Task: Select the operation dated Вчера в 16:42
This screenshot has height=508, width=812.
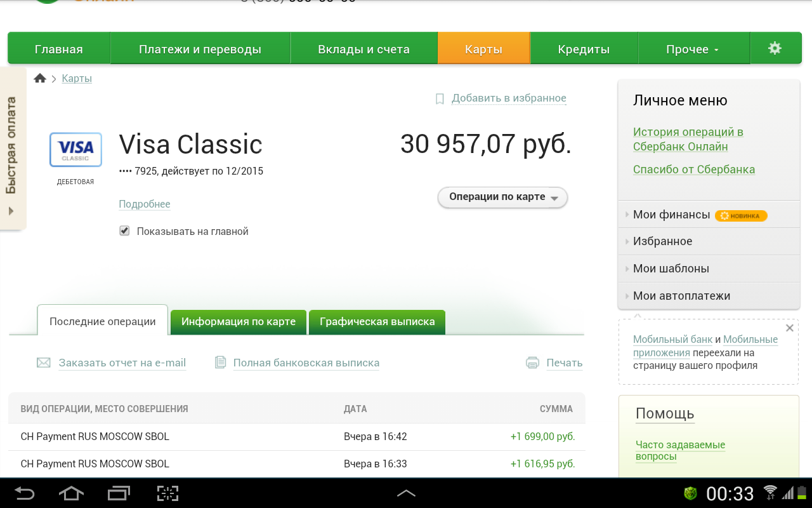Action: pos(297,437)
